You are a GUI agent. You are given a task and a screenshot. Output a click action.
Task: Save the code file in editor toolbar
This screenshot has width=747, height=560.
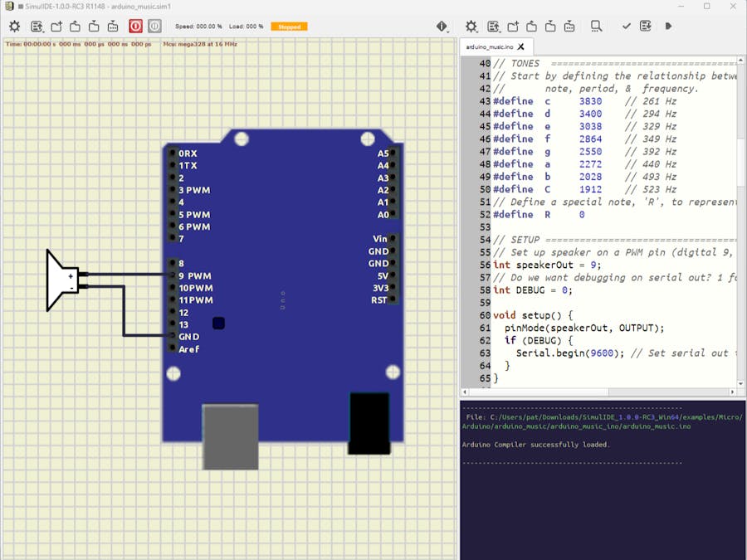click(550, 27)
